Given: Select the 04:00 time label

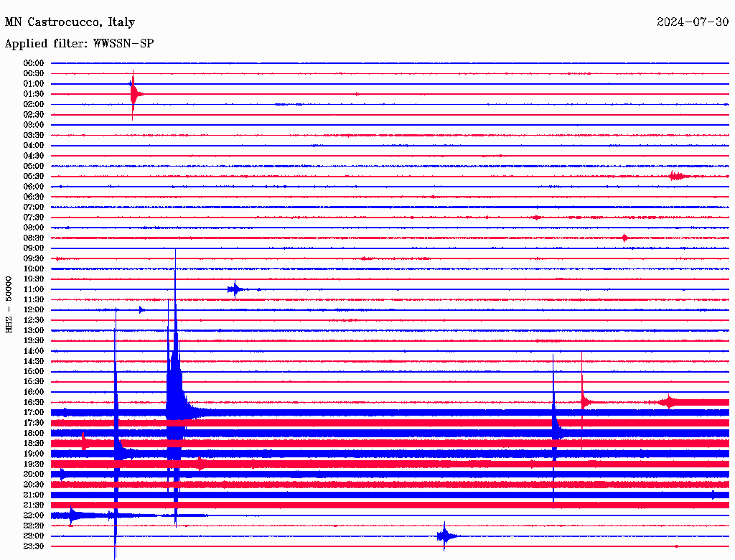Looking at the screenshot, I should pyautogui.click(x=33, y=146).
